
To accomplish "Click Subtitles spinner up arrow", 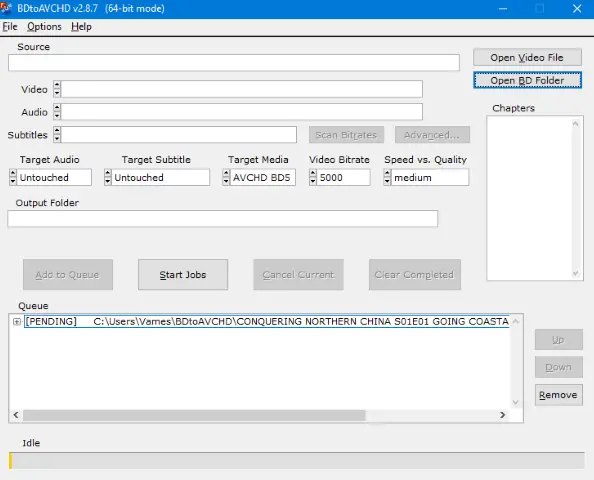I will click(57, 130).
